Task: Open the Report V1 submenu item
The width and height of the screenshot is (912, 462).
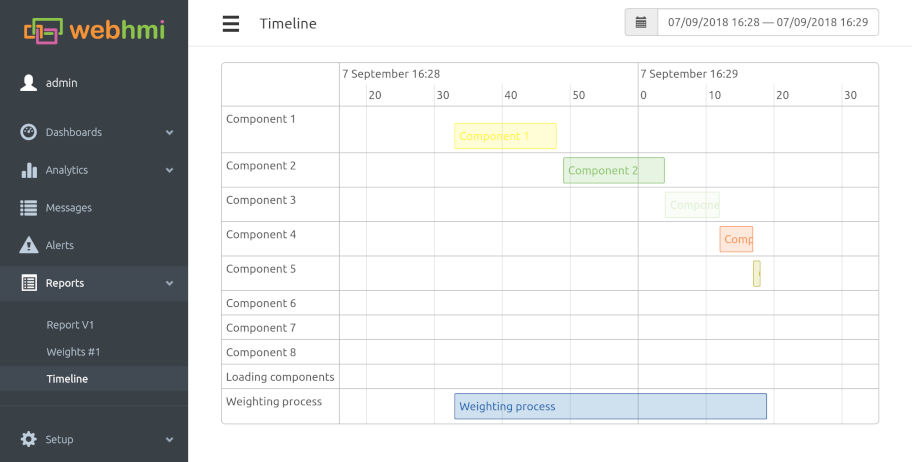Action: [70, 325]
